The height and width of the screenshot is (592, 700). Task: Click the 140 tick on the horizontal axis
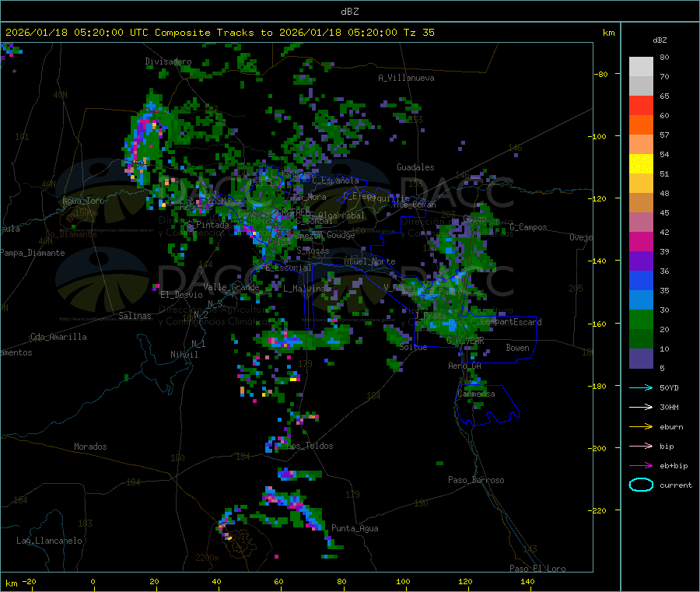coord(527,581)
